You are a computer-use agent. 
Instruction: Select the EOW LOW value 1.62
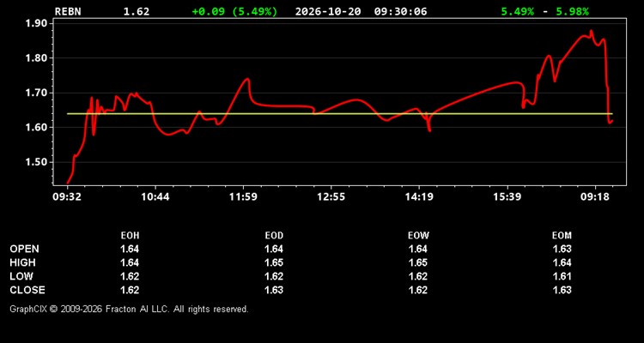click(418, 276)
